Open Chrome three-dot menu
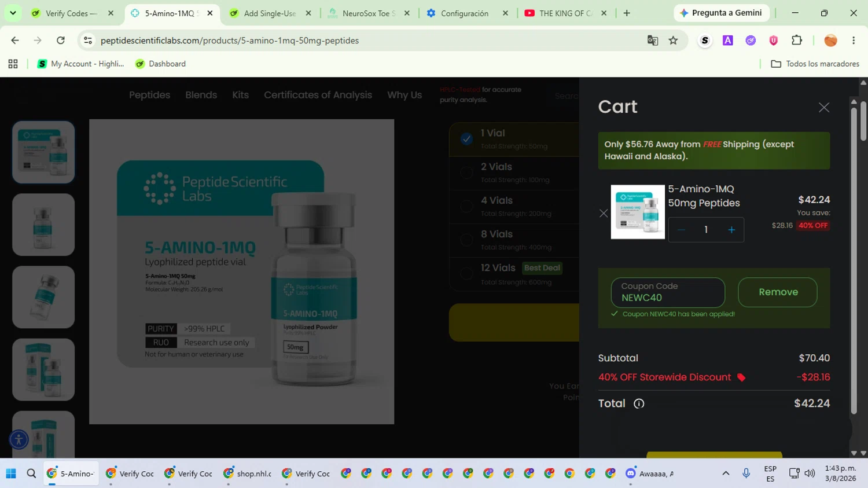This screenshot has height=488, width=868. [x=854, y=41]
